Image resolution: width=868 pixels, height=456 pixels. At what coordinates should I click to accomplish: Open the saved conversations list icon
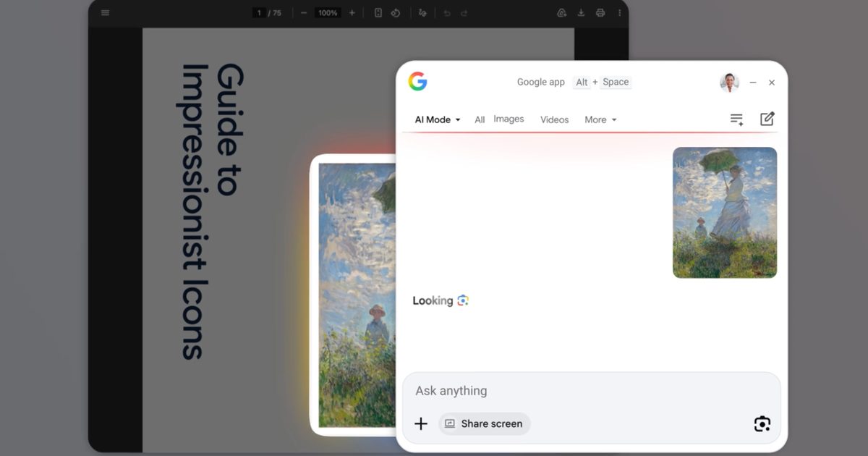pos(736,118)
